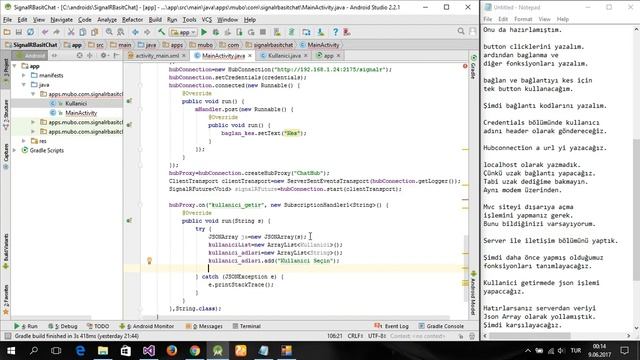Open the VCS menu
640x360 pixels.
[207, 20]
